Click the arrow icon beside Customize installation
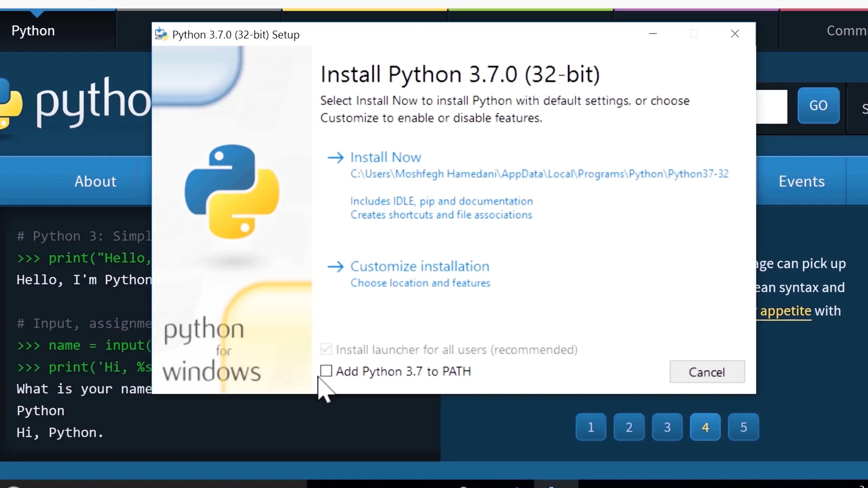 tap(336, 267)
